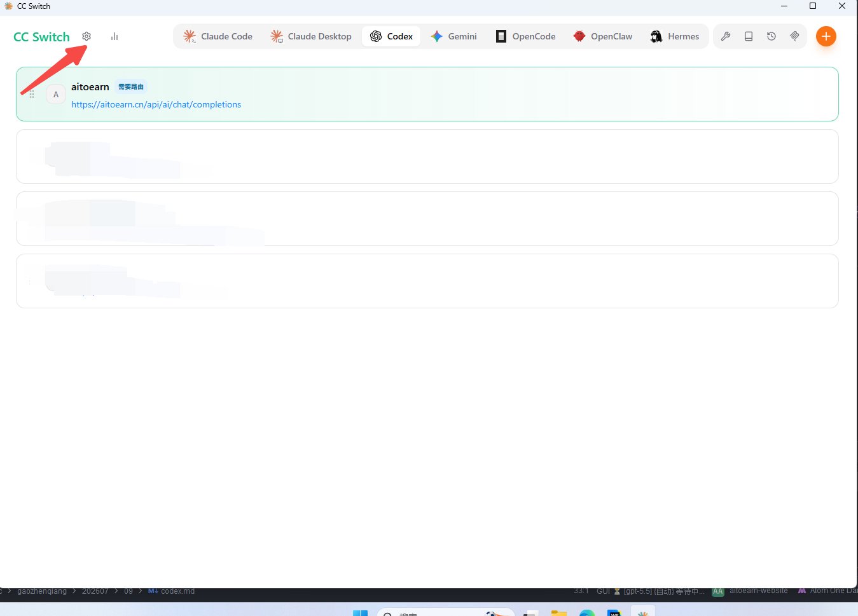Switch to the Claude Code tab
The image size is (858, 616).
(218, 36)
